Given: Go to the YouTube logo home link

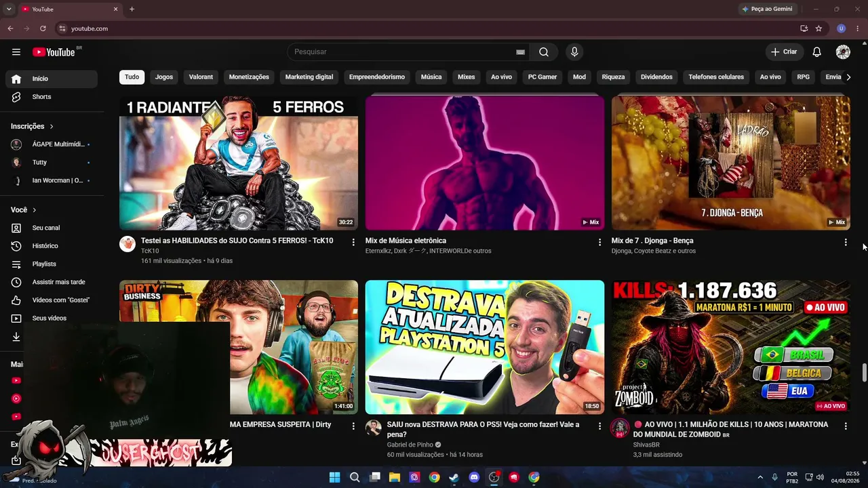Looking at the screenshot, I should pos(54,52).
